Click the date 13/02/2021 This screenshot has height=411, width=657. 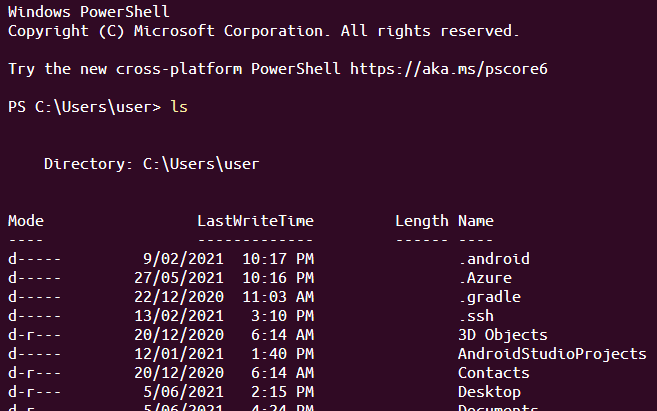(x=179, y=316)
